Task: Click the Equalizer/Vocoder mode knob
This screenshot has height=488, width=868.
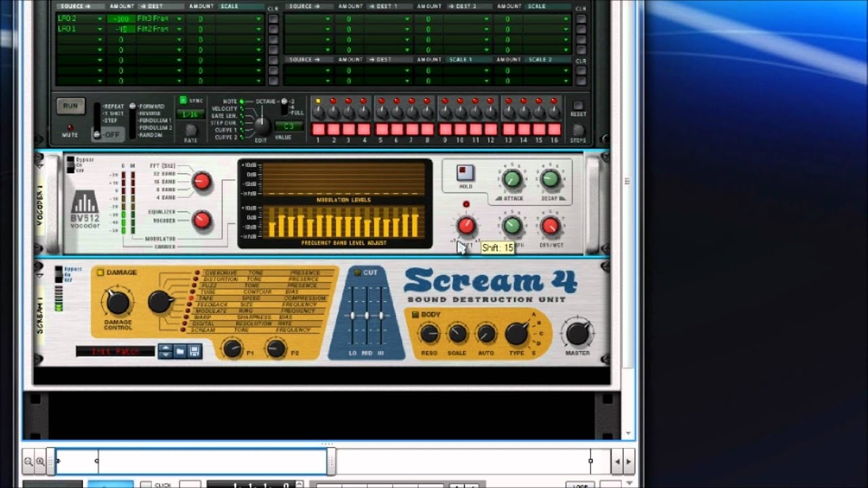Action: tap(201, 220)
